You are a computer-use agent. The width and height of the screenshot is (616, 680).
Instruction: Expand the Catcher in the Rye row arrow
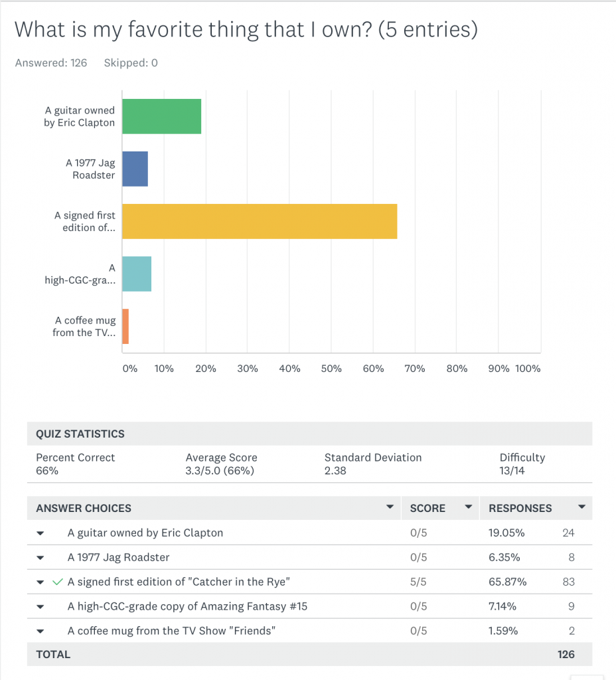[40, 582]
